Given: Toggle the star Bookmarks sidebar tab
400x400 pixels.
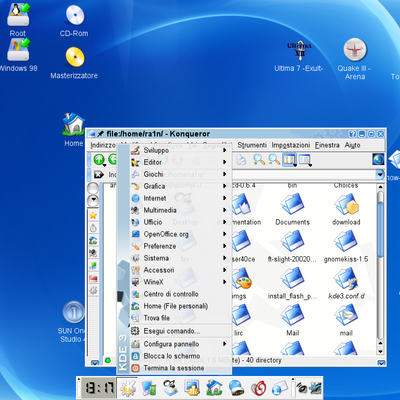Looking at the screenshot, I should click(x=93, y=215).
